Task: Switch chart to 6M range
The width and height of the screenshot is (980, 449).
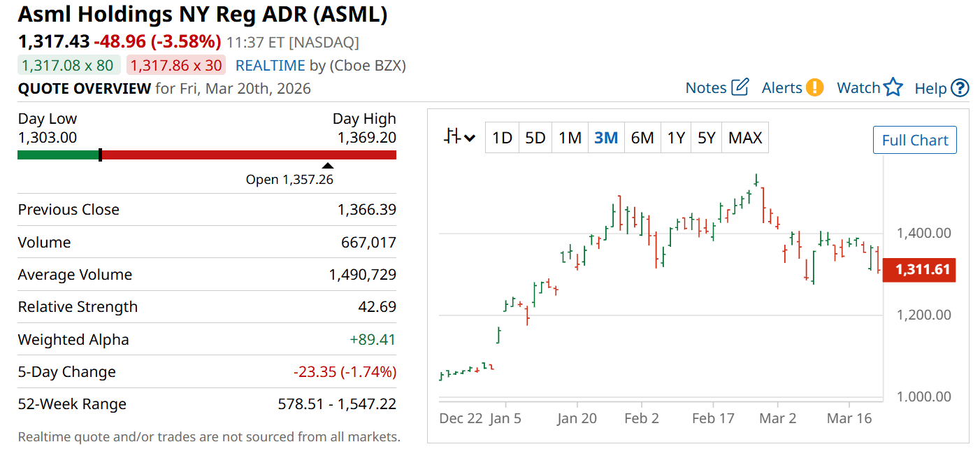Action: point(642,138)
